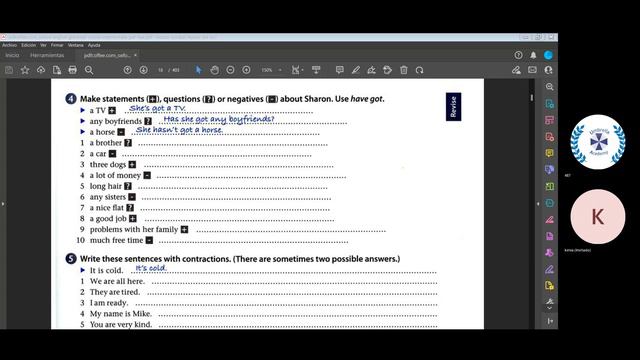Click the page number input field
Image resolution: width=640 pixels, height=360 pixels.
pyautogui.click(x=161, y=70)
